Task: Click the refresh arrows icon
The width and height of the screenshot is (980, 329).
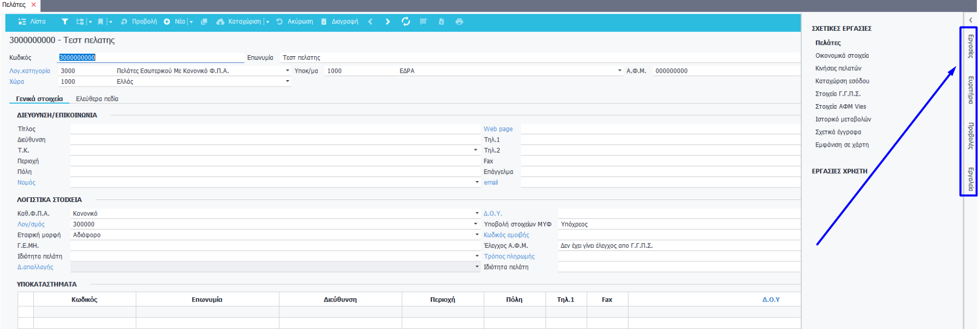Action: click(x=406, y=22)
